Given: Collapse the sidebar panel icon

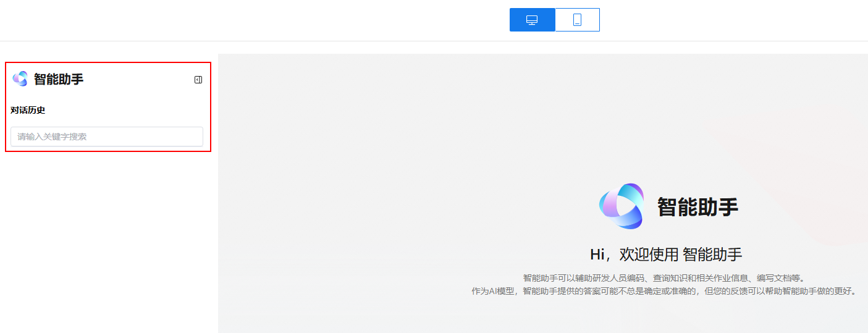Looking at the screenshot, I should [198, 80].
